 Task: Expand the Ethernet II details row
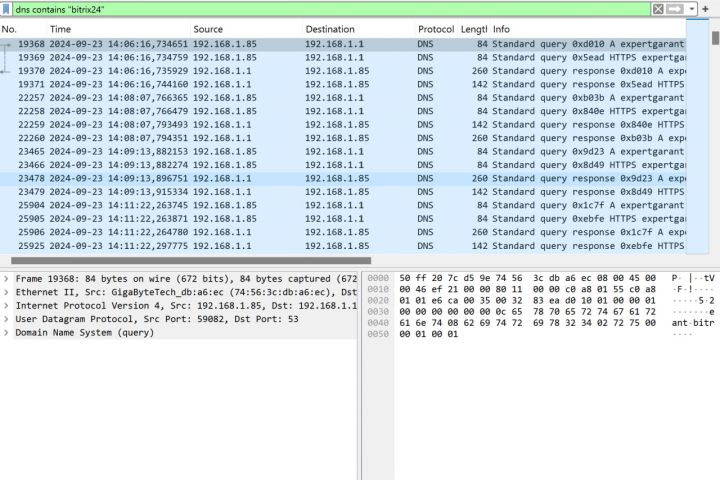[6, 292]
